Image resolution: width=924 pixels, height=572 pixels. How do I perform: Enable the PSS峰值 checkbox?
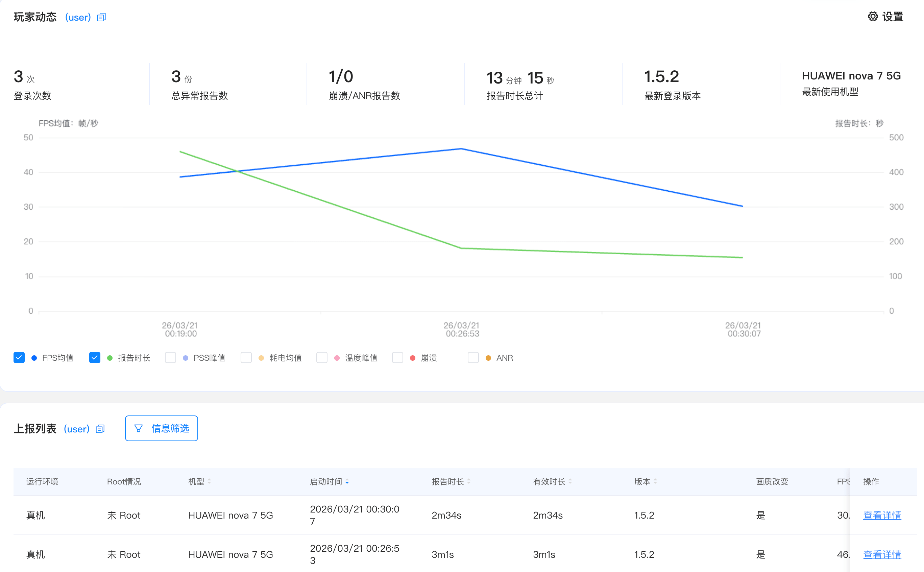coord(171,358)
